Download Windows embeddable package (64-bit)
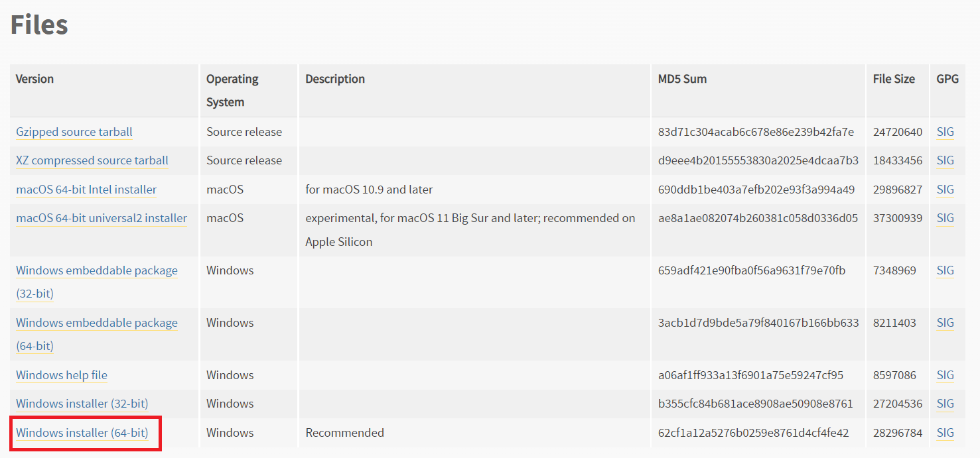This screenshot has height=458, width=980. pyautogui.click(x=96, y=323)
